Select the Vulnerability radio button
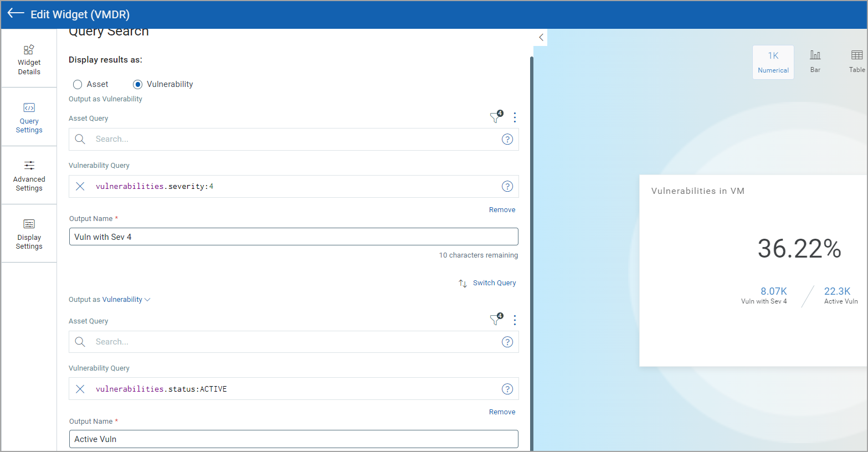Image resolution: width=868 pixels, height=452 pixels. click(137, 84)
